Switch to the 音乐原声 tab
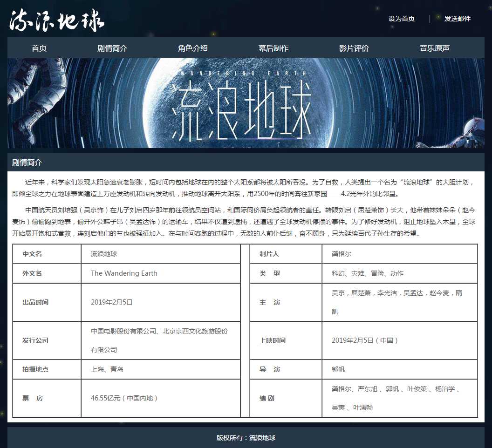Image resolution: width=492 pixels, height=448 pixels. pos(434,48)
